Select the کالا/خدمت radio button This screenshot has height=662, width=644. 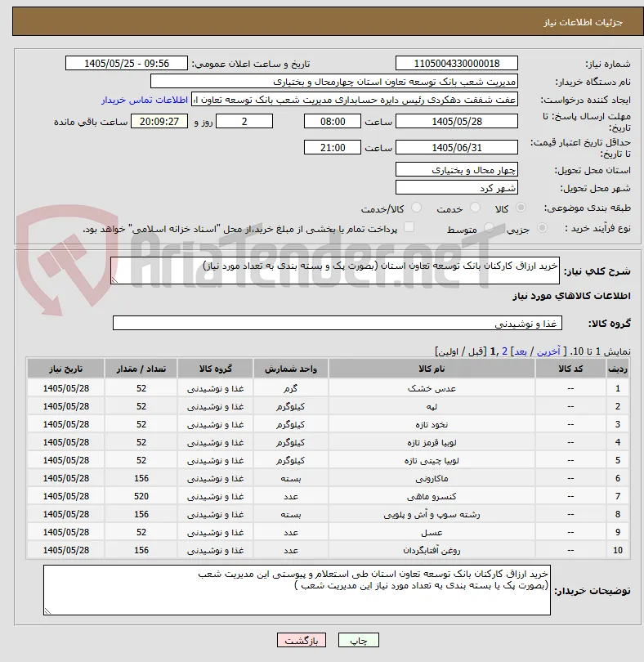416,208
